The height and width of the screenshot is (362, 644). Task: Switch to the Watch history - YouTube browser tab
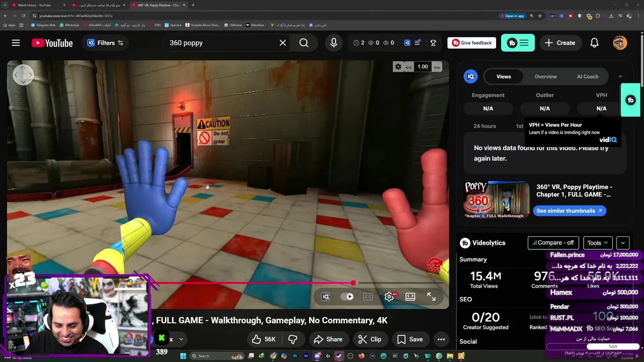coord(38,5)
